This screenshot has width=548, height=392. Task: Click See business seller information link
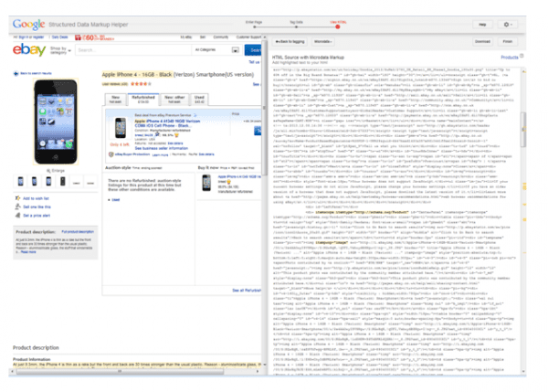161,148
